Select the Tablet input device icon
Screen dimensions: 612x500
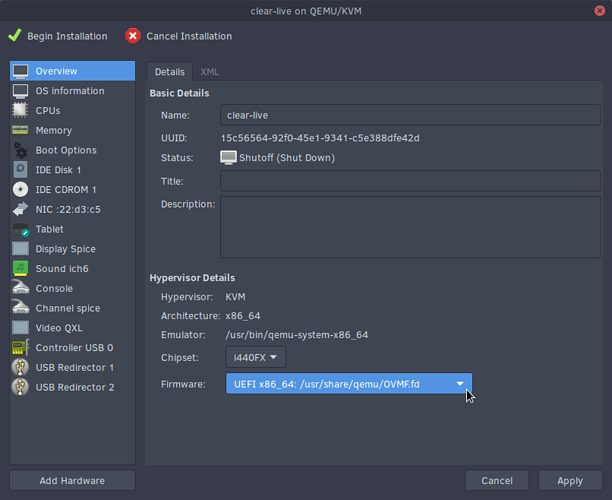20,230
